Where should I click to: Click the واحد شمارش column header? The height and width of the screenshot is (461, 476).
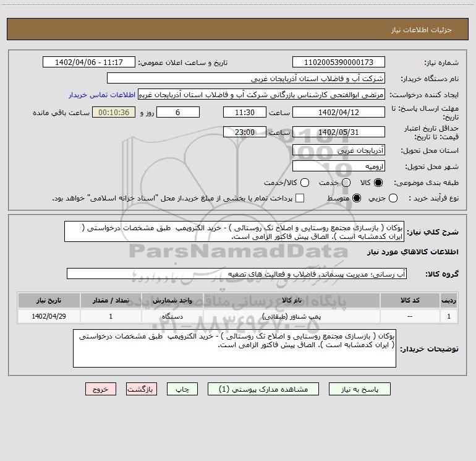click(172, 300)
